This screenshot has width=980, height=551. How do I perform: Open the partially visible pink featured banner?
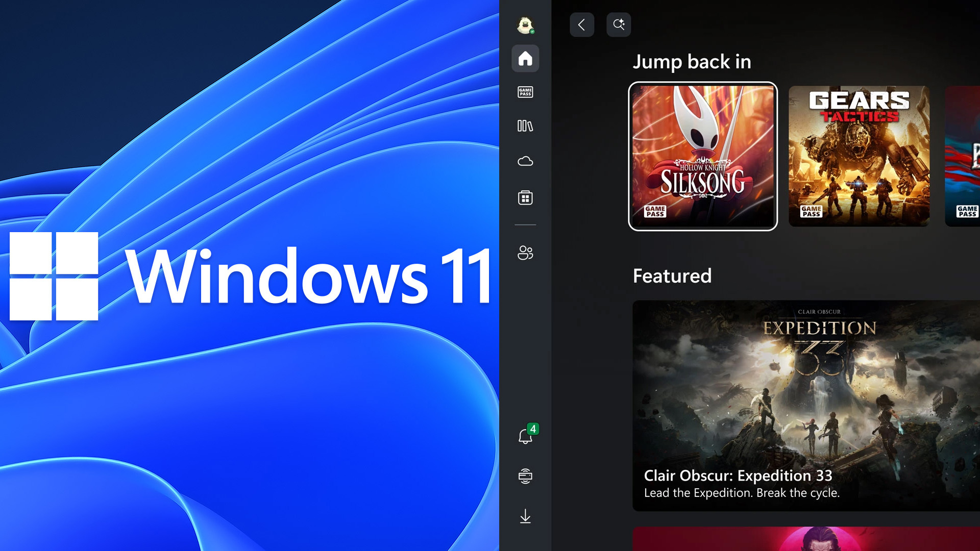coord(806,539)
